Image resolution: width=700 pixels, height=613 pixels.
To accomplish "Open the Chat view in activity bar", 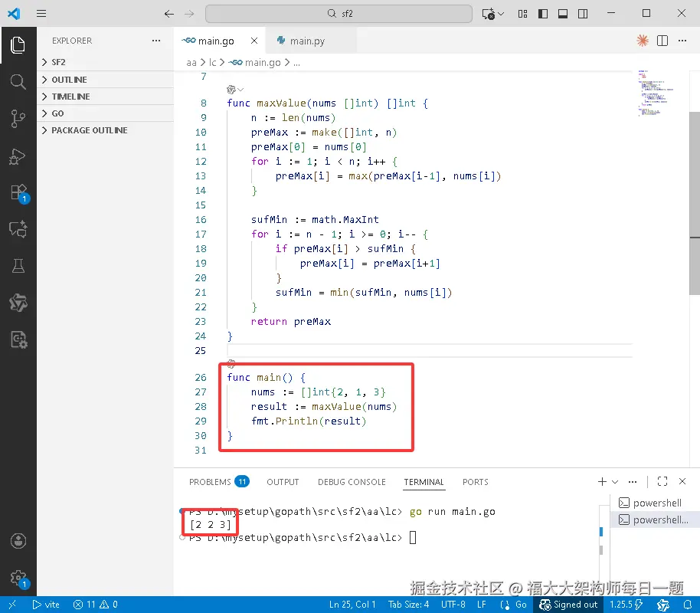I will coord(18,229).
